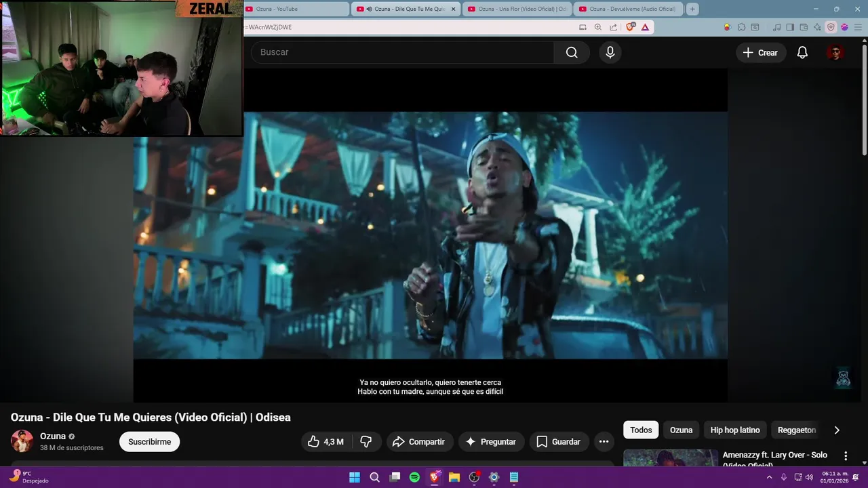The image size is (868, 488).
Task: Open the Ozuna channel name link
Action: coord(53,436)
